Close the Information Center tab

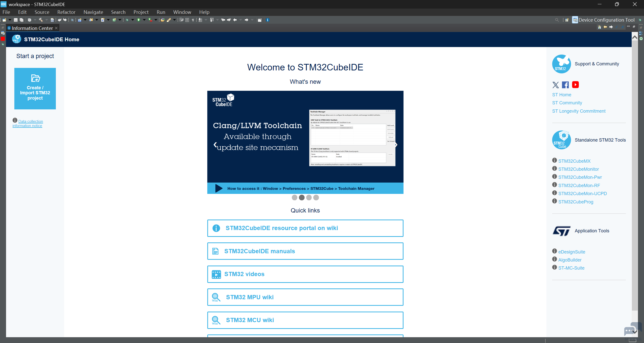[x=56, y=28]
